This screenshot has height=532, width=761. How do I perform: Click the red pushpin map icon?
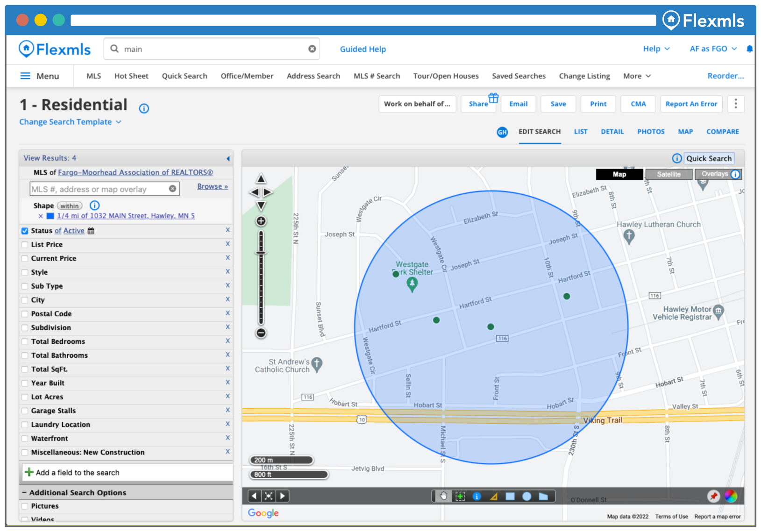(713, 496)
